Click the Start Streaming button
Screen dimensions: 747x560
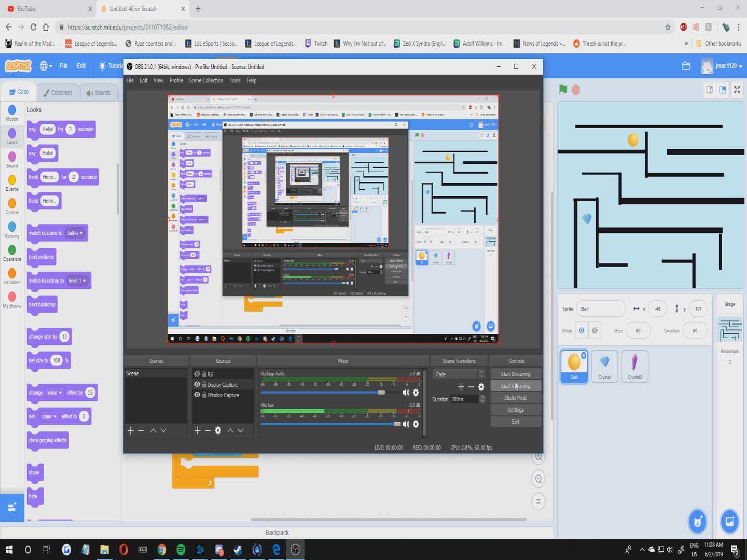point(516,374)
